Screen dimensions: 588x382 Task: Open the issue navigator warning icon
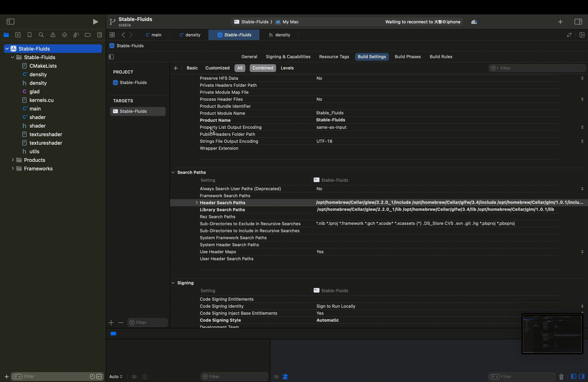coord(53,35)
